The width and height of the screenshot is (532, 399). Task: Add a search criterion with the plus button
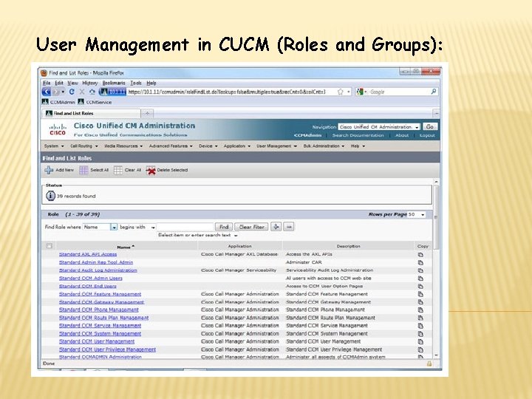tap(276, 227)
